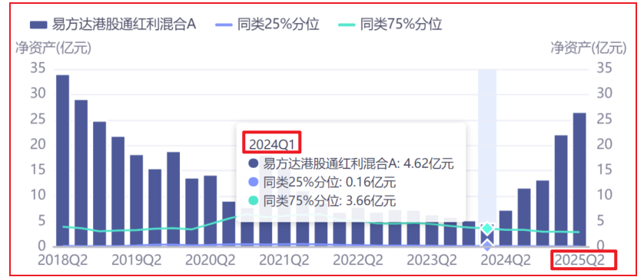The image size is (644, 277).
Task: Click the 2019Q2 x-axis label
Action: (136, 260)
